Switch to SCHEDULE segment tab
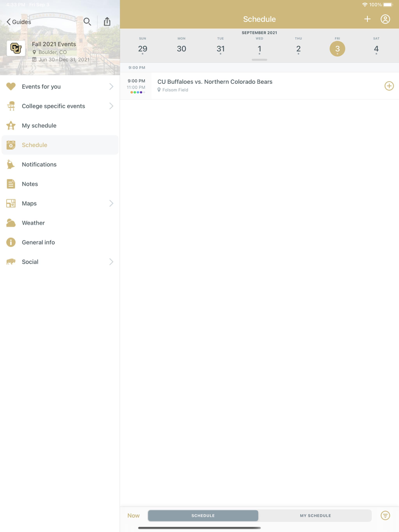Viewport: 399px width, 532px height. pos(203,516)
